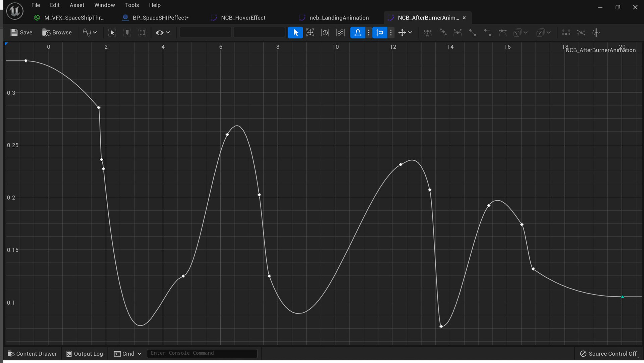Set constant interpolation for keys
The width and height of the screenshot is (644, 363).
tap(488, 33)
